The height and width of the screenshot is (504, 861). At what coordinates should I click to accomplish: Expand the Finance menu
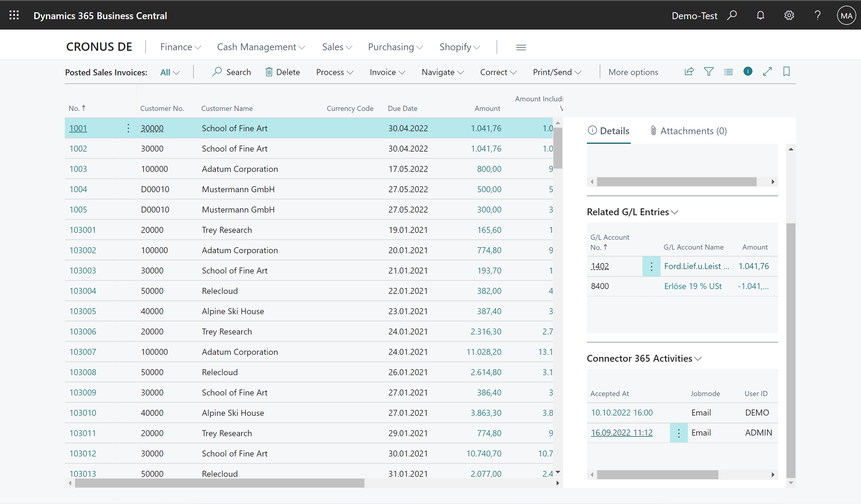(180, 47)
